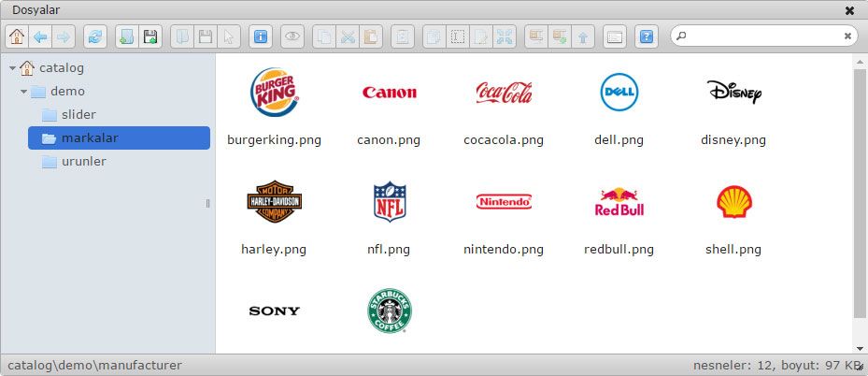Select the Burger King logo thumbnail

(274, 92)
